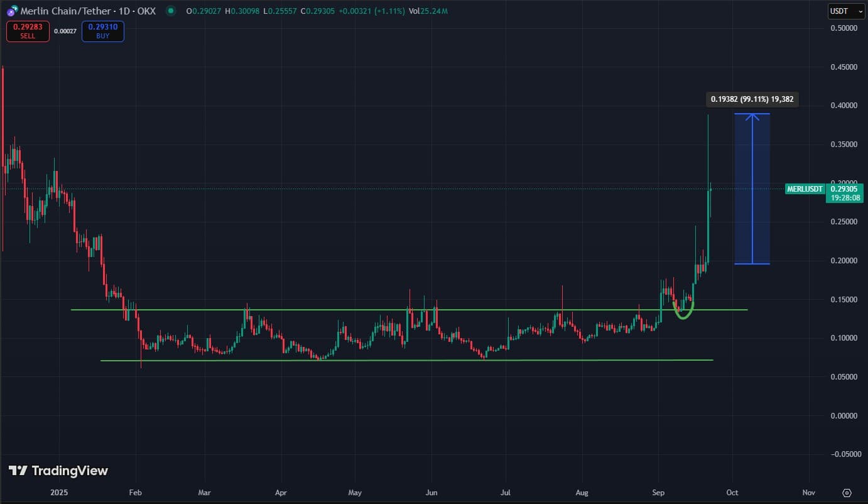Image resolution: width=868 pixels, height=504 pixels.
Task: Click the BUY button showing 0.29310
Action: (x=102, y=31)
